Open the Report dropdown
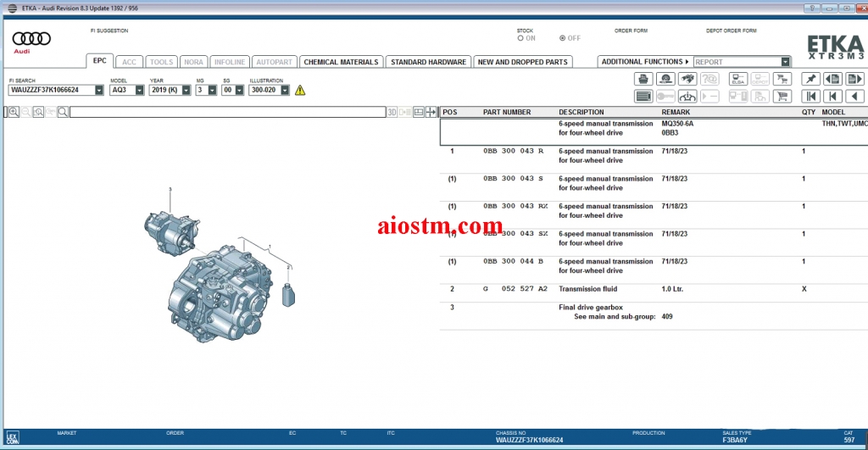This screenshot has width=868, height=450. pos(785,62)
